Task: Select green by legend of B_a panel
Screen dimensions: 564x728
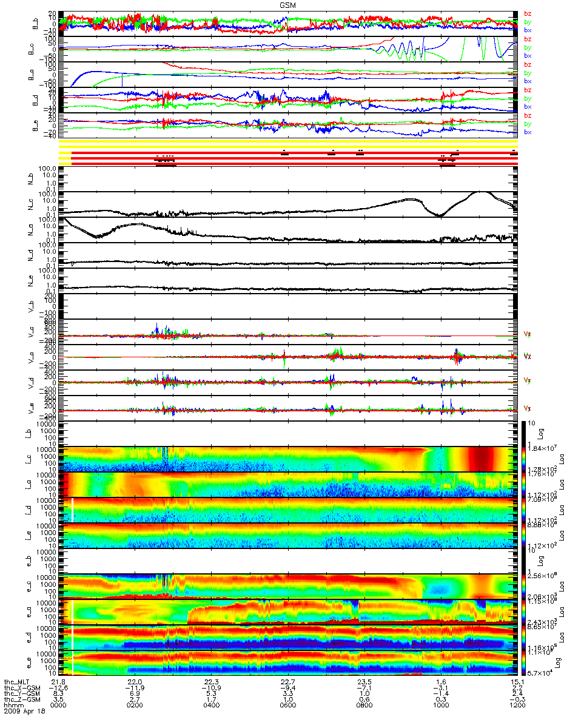Action: pos(528,73)
